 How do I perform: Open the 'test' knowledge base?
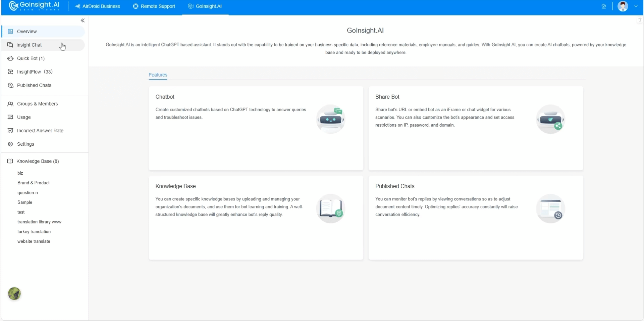[21, 212]
